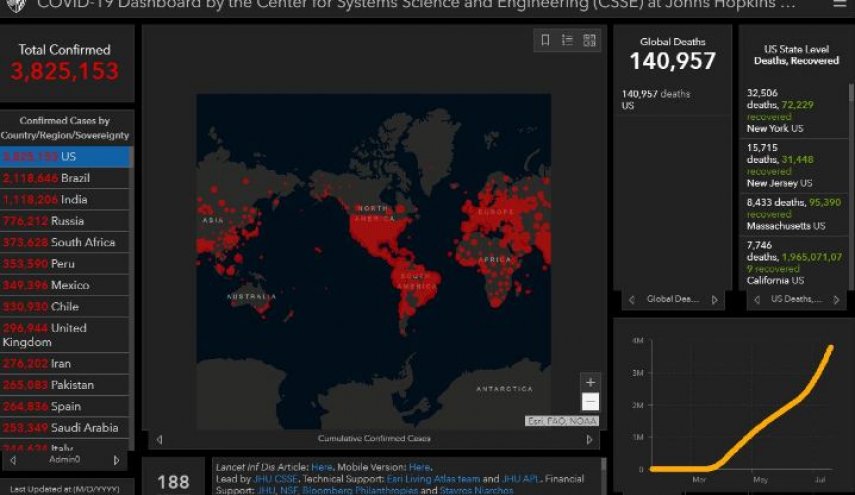855x495 pixels.
Task: Zoom out with the map minus button
Action: pyautogui.click(x=590, y=402)
